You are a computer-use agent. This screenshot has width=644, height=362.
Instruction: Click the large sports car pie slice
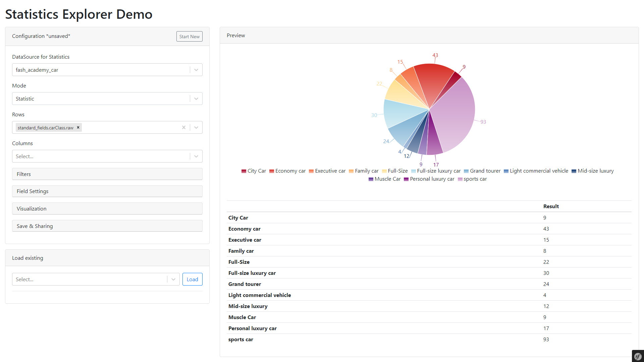(454, 117)
